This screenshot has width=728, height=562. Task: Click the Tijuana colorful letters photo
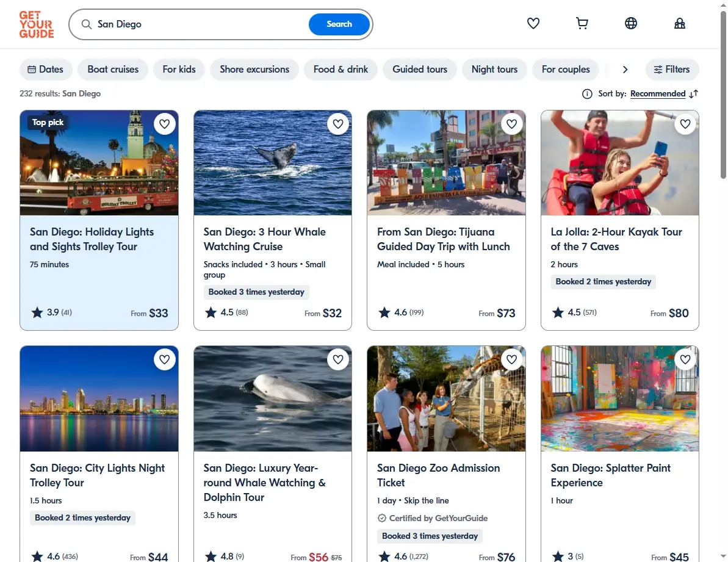coord(446,163)
